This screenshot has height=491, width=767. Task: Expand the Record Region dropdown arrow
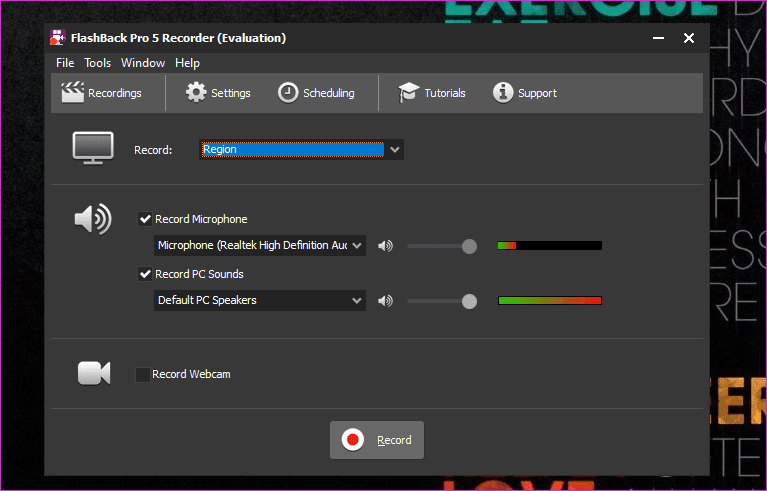[x=395, y=150]
